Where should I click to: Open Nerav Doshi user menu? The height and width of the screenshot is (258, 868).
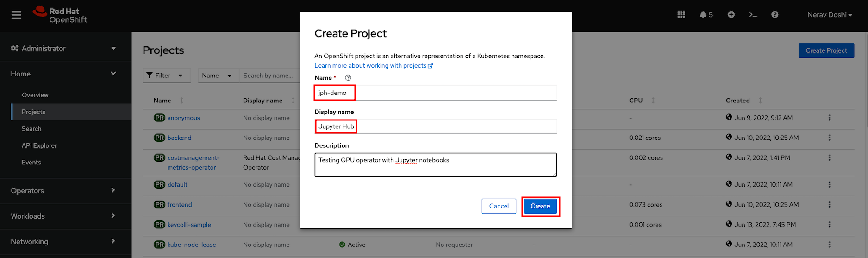click(x=830, y=15)
